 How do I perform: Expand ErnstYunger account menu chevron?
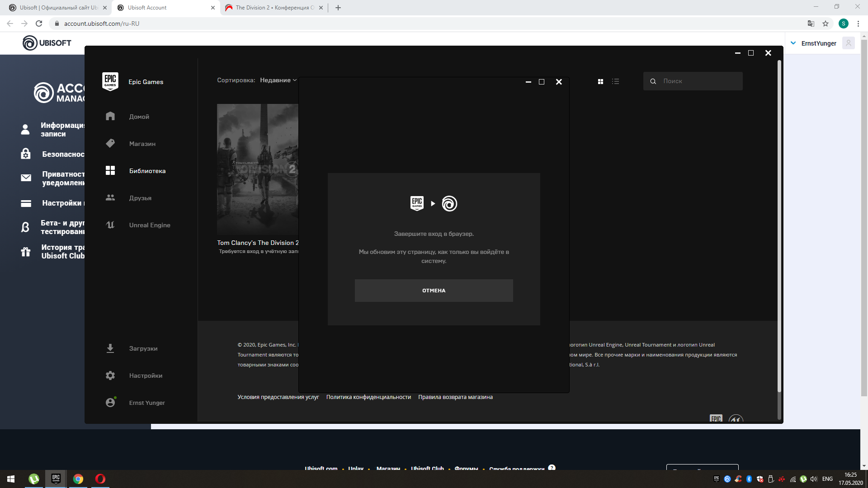tap(793, 43)
